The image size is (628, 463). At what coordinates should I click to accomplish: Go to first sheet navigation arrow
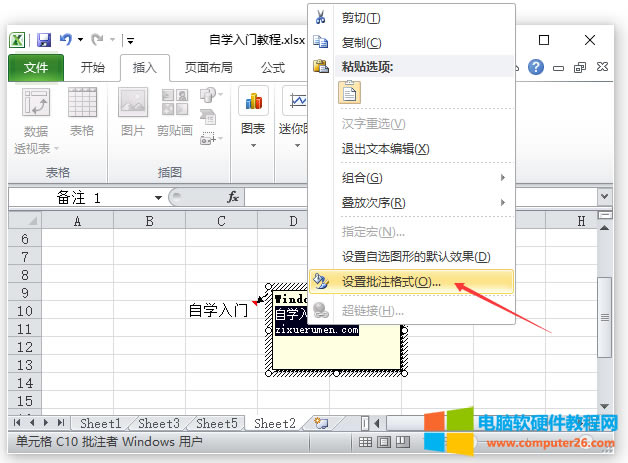tap(17, 423)
